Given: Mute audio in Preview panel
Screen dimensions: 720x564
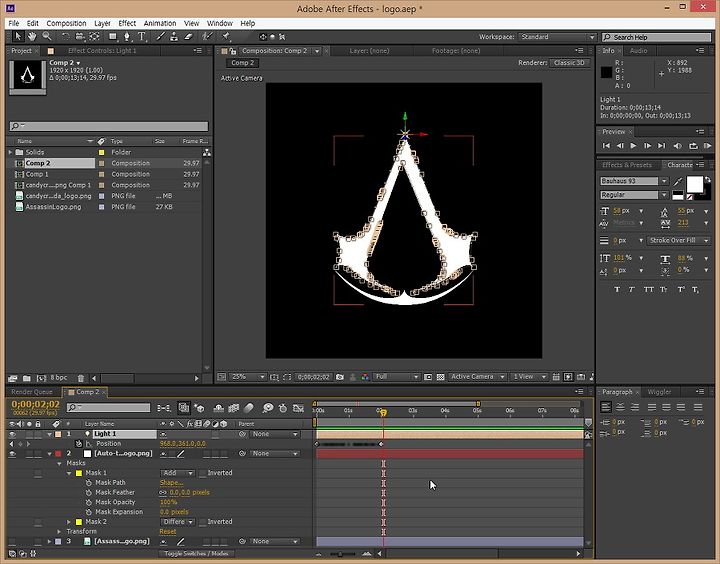Looking at the screenshot, I should pos(678,146).
